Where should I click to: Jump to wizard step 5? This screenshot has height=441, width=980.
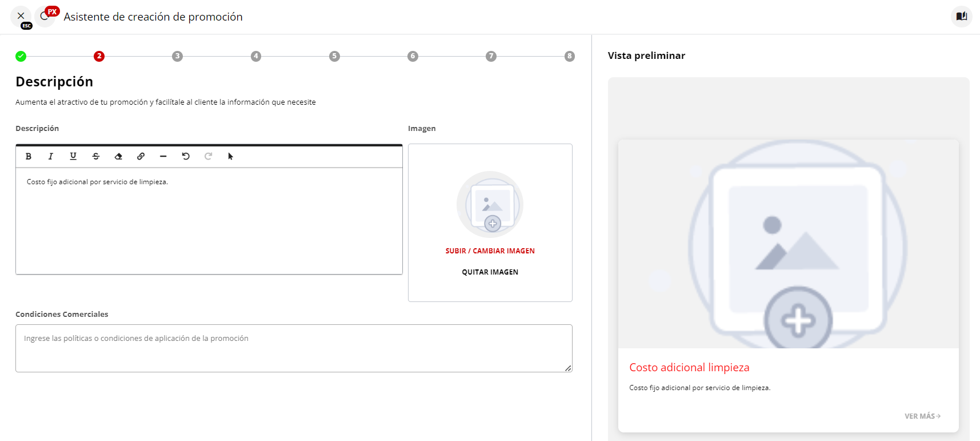click(x=334, y=56)
